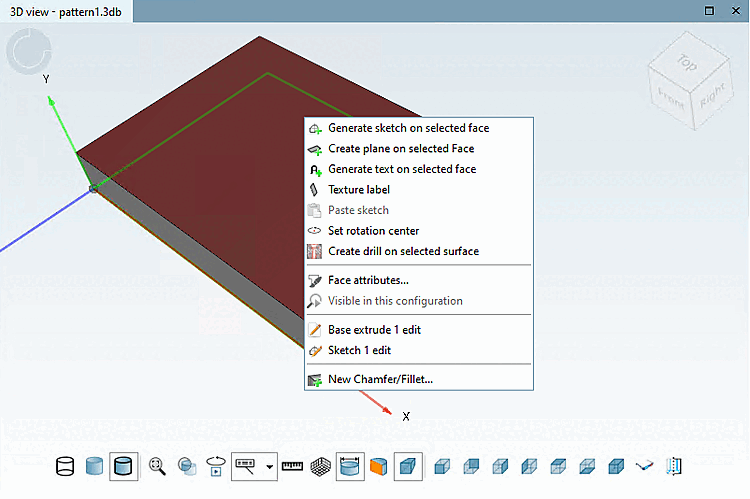Click the solid isometric cube view icon

pyautogui.click(x=616, y=466)
